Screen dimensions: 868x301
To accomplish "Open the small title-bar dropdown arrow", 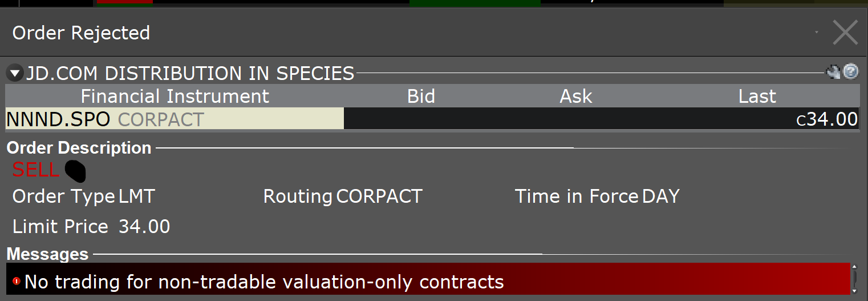I will point(817,33).
